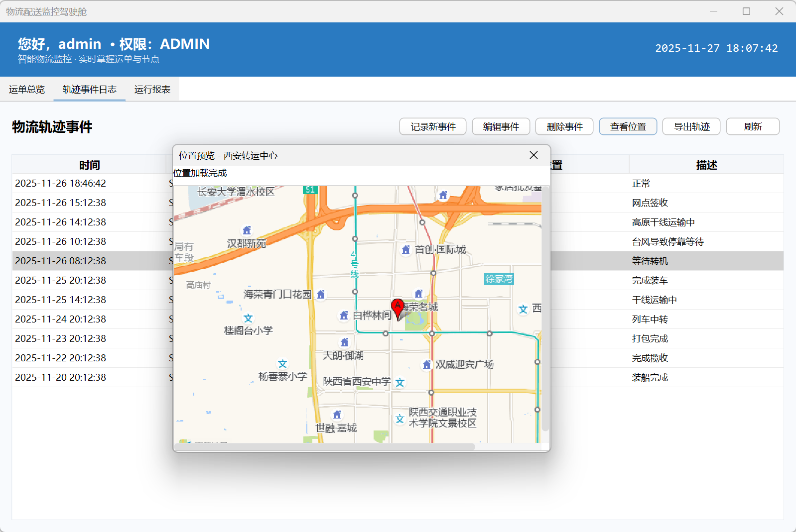Select row 2025-11-26 14:12:38
The image size is (796, 532).
click(x=398, y=222)
